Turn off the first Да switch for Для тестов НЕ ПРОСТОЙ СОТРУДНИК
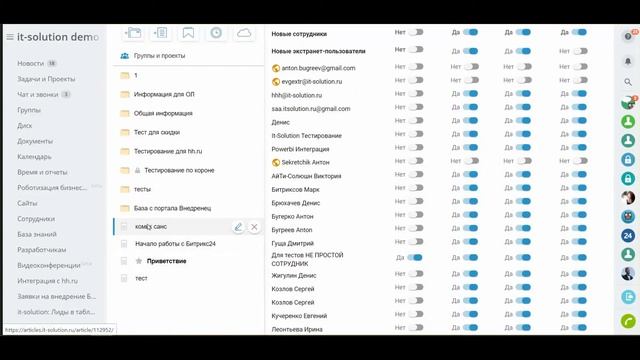This screenshot has width=640, height=360. pyautogui.click(x=415, y=258)
